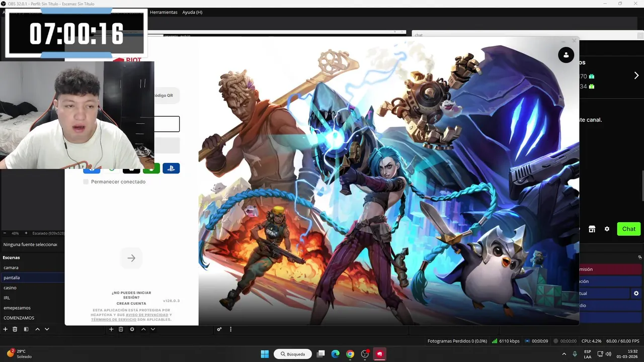Open Términos de servicio link
This screenshot has width=644, height=362.
click(114, 320)
